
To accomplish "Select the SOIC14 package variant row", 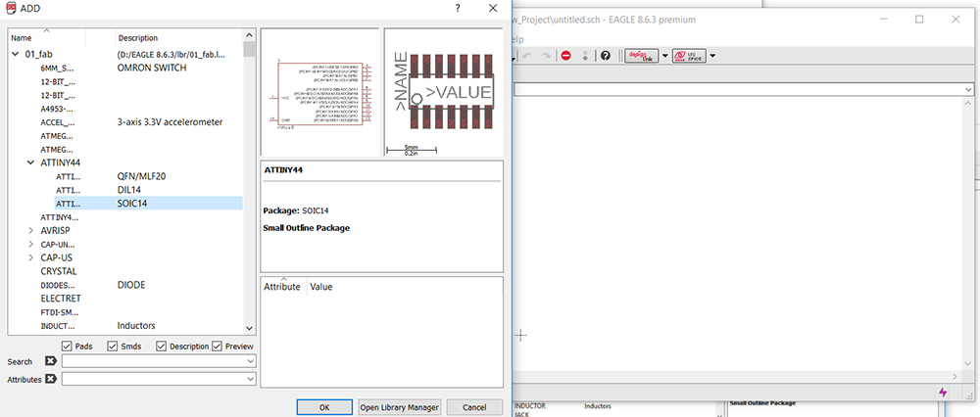I will (x=148, y=203).
